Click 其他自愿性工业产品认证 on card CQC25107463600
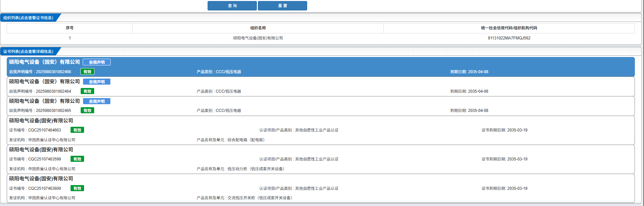This screenshot has width=644, height=206. 317,188
